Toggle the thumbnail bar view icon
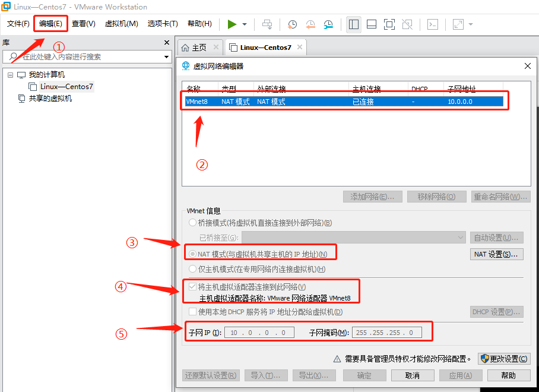This screenshot has height=392, width=539. click(372, 24)
